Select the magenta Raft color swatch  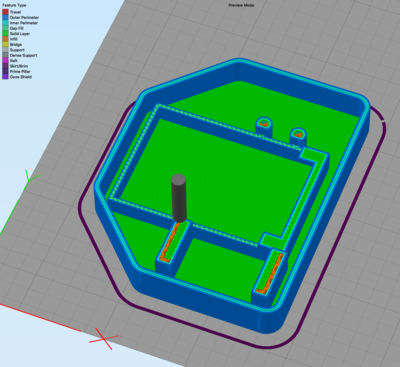pyautogui.click(x=5, y=61)
